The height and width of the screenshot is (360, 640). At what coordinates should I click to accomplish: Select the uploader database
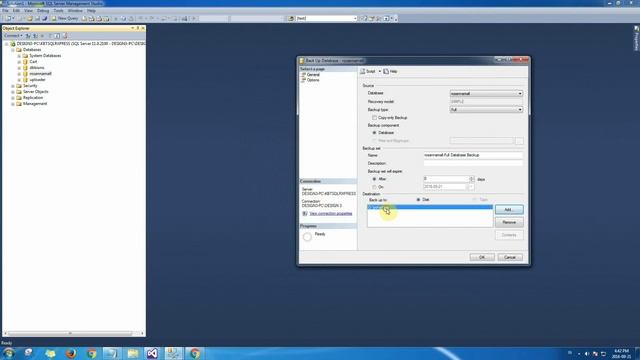pos(37,80)
